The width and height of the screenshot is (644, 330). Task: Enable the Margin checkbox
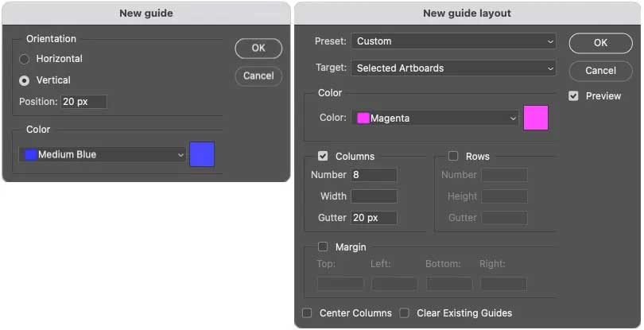coord(324,247)
